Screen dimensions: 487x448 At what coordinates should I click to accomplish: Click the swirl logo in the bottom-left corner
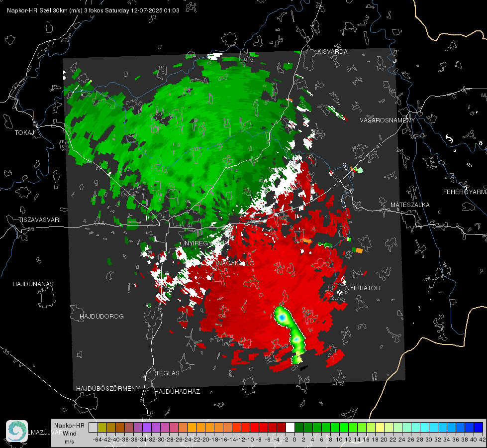point(17,431)
